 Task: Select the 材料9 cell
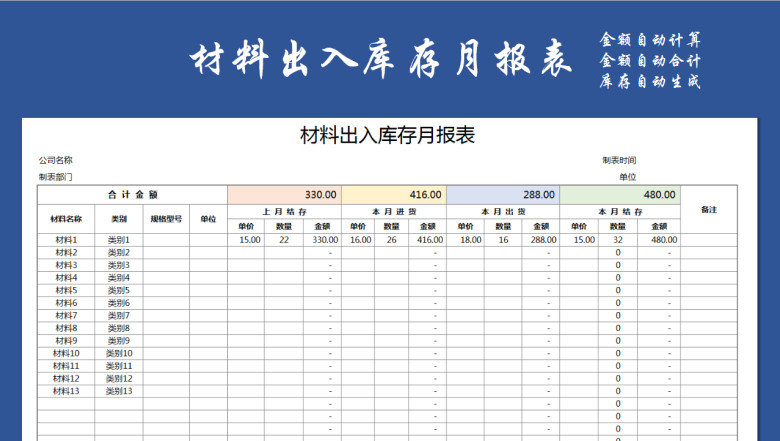coord(66,341)
